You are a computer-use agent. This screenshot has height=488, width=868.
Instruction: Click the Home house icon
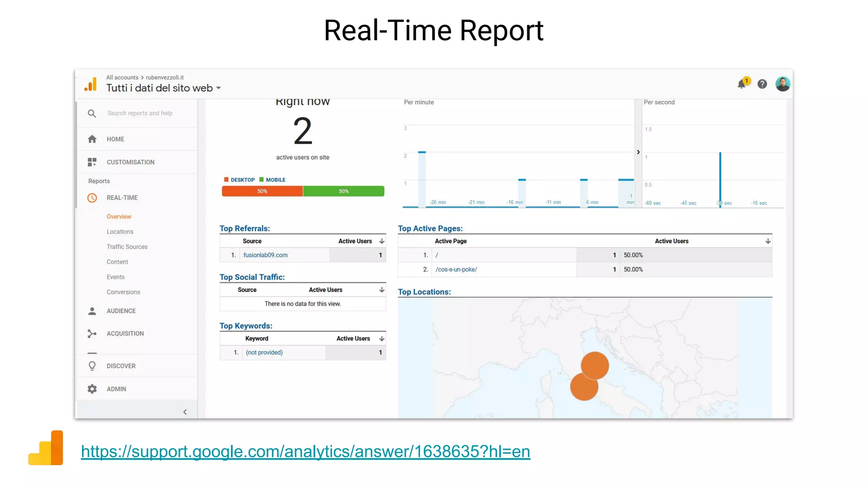(x=92, y=139)
